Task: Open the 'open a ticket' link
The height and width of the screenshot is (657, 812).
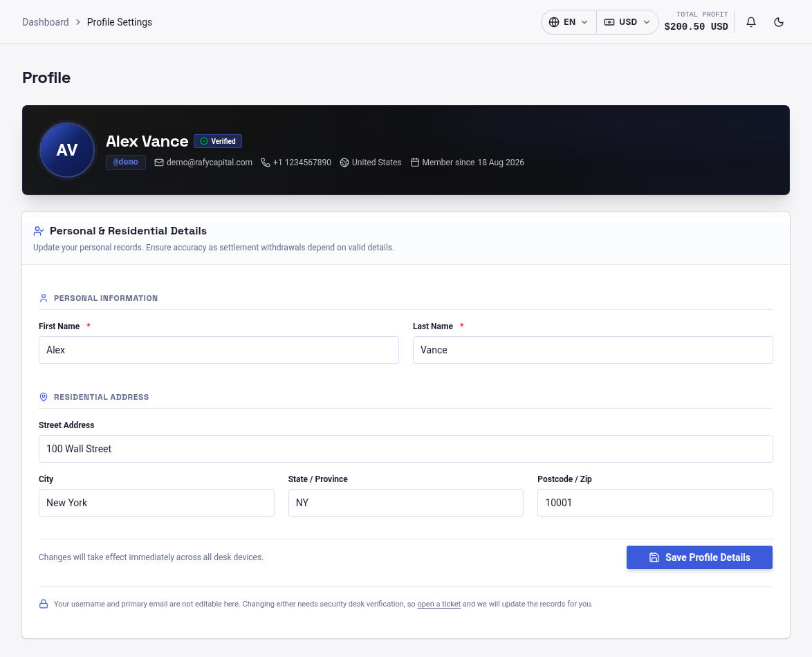Action: (x=439, y=604)
